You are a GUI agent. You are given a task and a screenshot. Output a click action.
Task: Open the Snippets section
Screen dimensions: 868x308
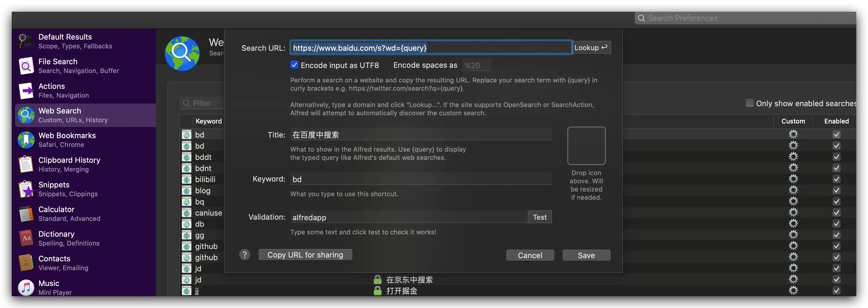(x=85, y=189)
